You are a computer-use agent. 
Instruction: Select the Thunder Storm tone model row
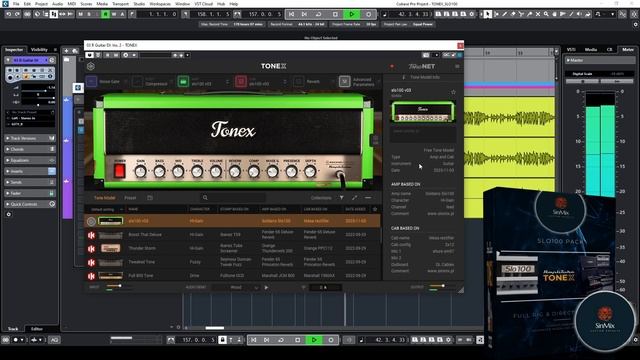coord(233,248)
